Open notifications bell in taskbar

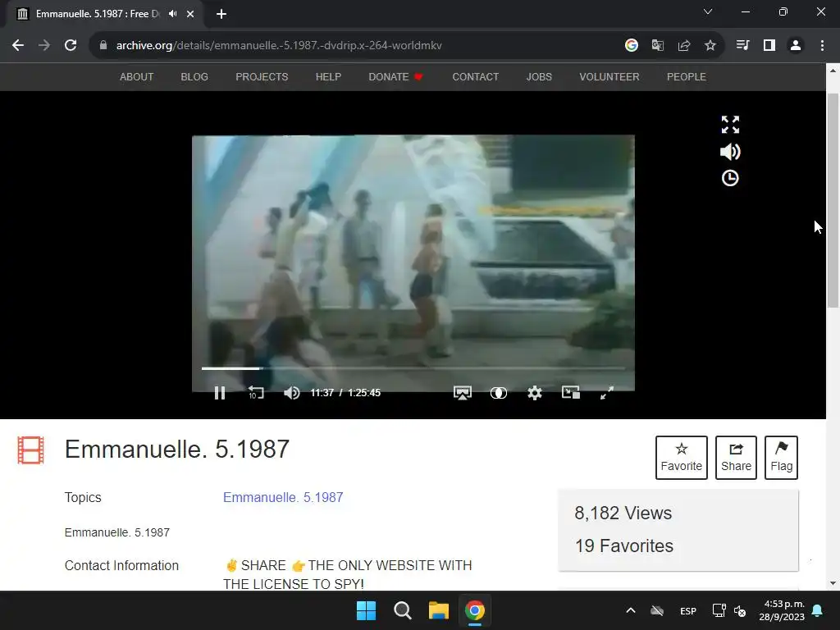coord(818,610)
